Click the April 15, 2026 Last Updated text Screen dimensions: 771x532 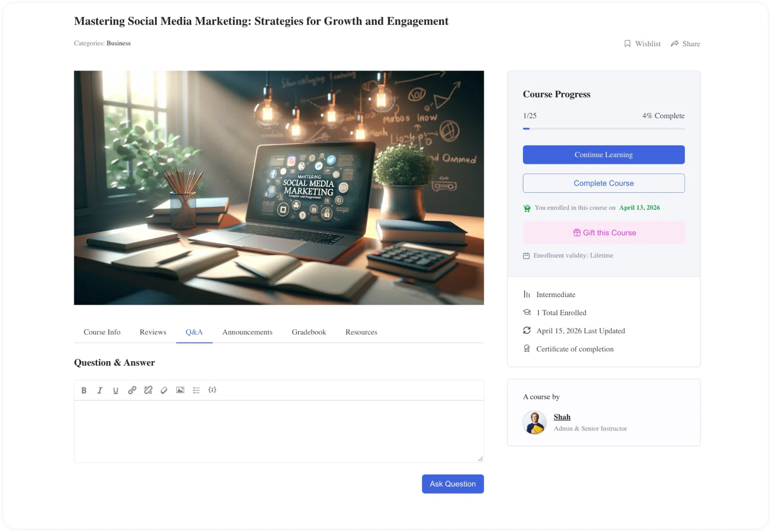click(580, 331)
